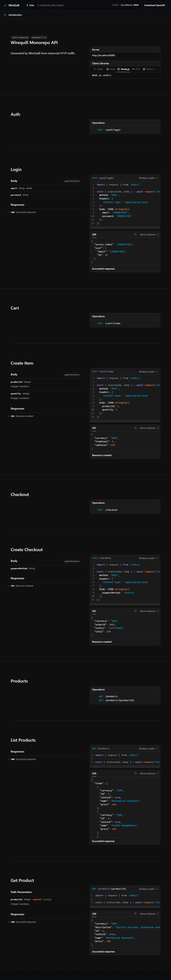Click the WireQuill logo icon
Screen dimensions: 171x980
pos(5,5)
